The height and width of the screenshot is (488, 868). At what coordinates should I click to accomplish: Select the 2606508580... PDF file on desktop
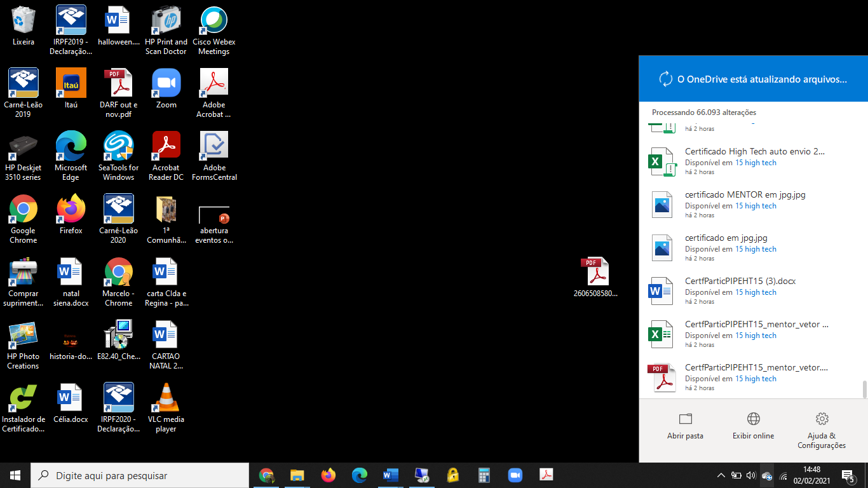pyautogui.click(x=595, y=277)
